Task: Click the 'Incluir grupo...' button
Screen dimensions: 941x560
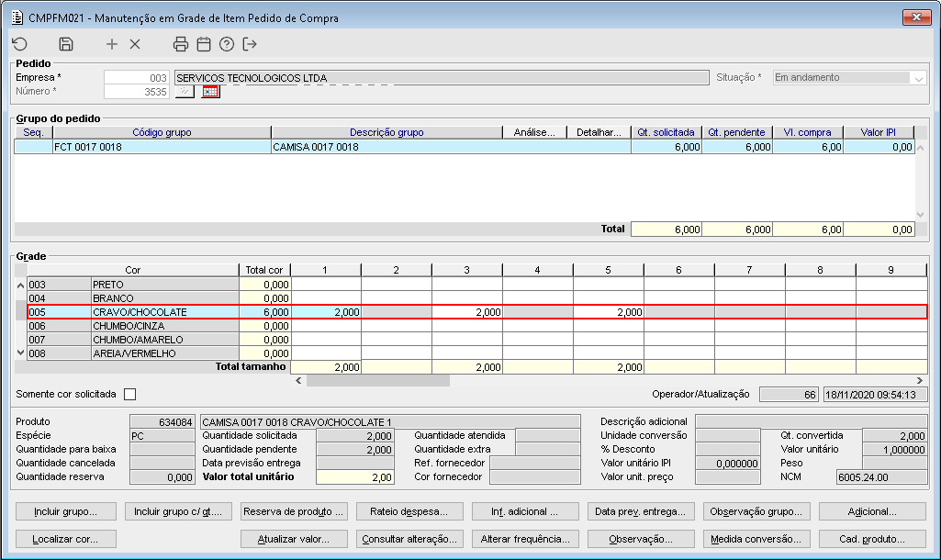Action: [x=65, y=511]
